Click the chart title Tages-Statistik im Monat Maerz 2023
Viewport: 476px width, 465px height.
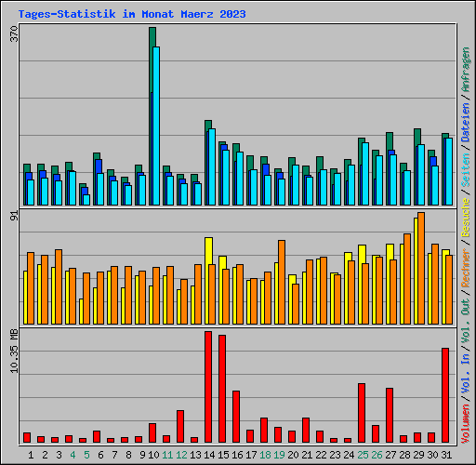point(132,14)
